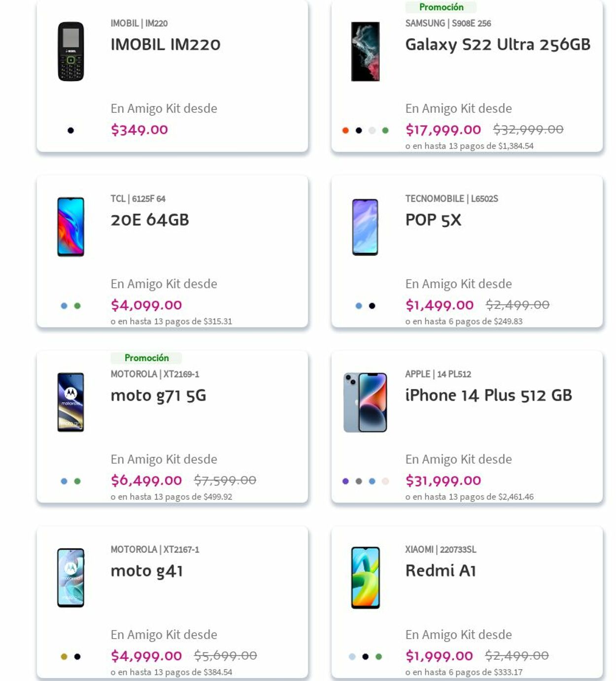Click the Promoción badge above moto g71 5G
Viewport: 616px width, 681px height.
tap(146, 358)
